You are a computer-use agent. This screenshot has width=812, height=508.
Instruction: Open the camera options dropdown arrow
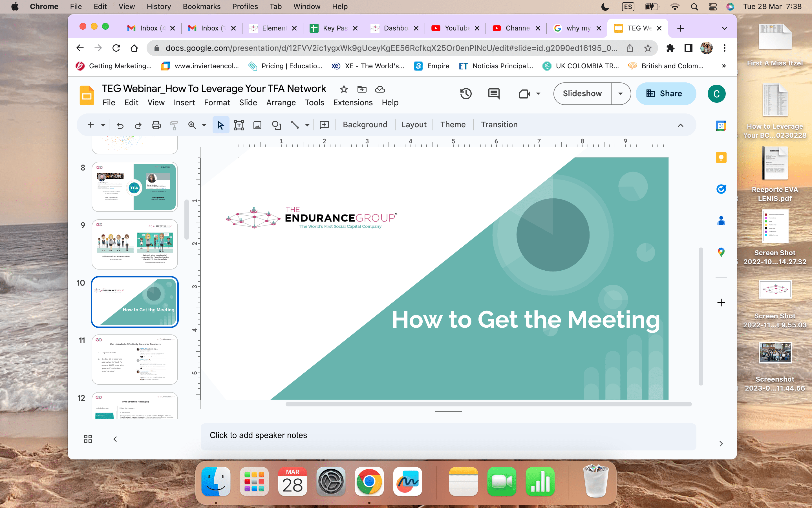pyautogui.click(x=538, y=93)
